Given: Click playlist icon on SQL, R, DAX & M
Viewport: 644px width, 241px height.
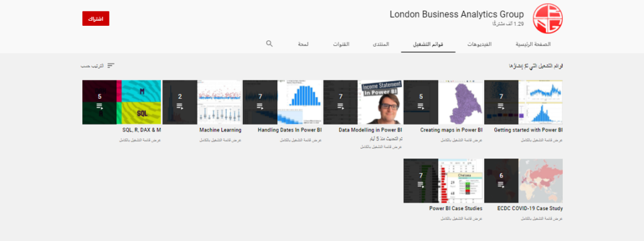Looking at the screenshot, I should (x=99, y=106).
